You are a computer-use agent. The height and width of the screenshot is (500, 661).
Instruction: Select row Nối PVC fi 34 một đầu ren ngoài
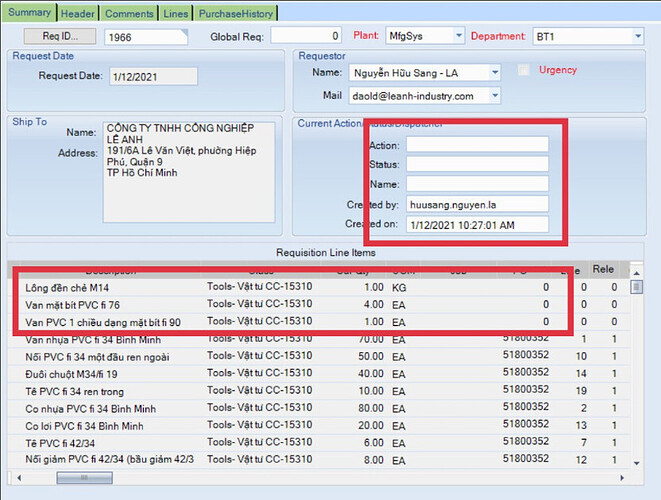318,357
